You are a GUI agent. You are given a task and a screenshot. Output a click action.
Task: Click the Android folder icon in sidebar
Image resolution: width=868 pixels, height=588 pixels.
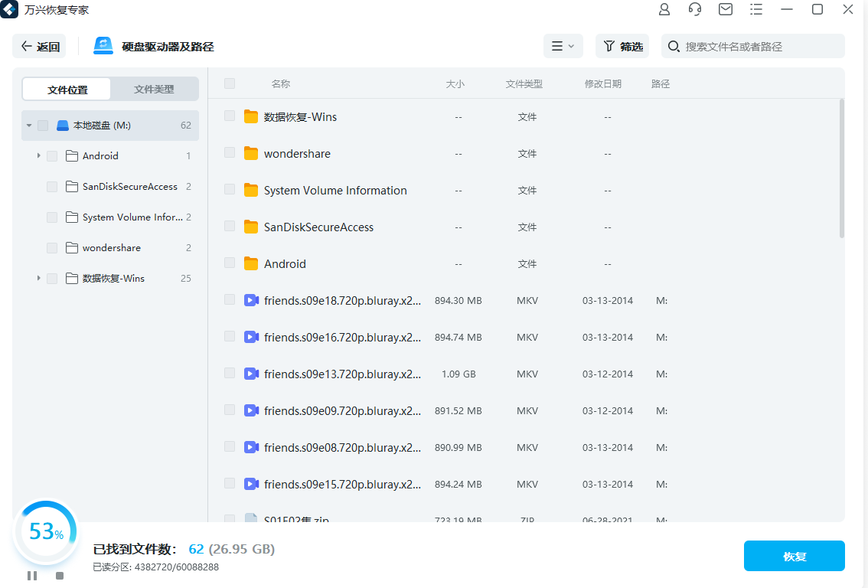tap(71, 156)
